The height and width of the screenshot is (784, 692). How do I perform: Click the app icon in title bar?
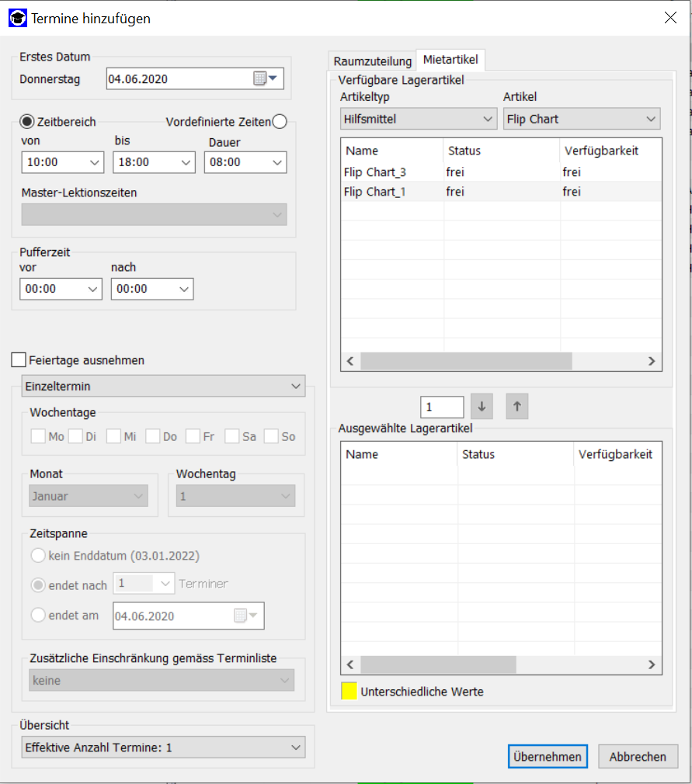pyautogui.click(x=17, y=18)
